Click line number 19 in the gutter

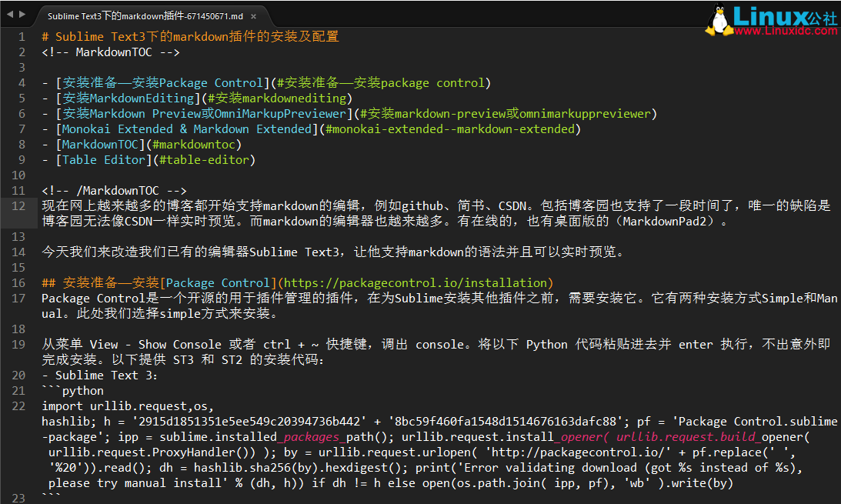coord(18,345)
